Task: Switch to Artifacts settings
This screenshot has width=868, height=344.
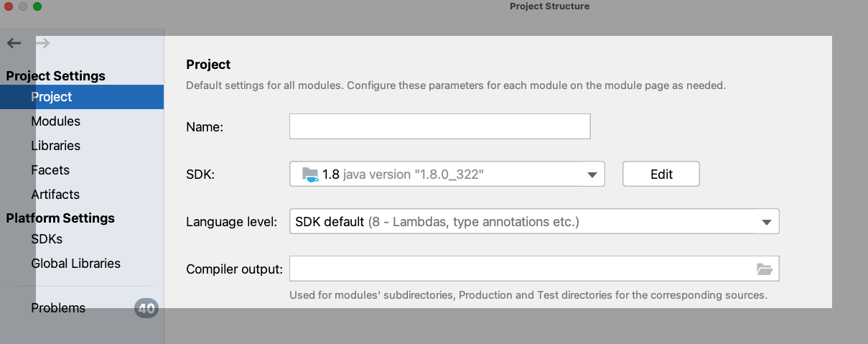Action: 55,195
